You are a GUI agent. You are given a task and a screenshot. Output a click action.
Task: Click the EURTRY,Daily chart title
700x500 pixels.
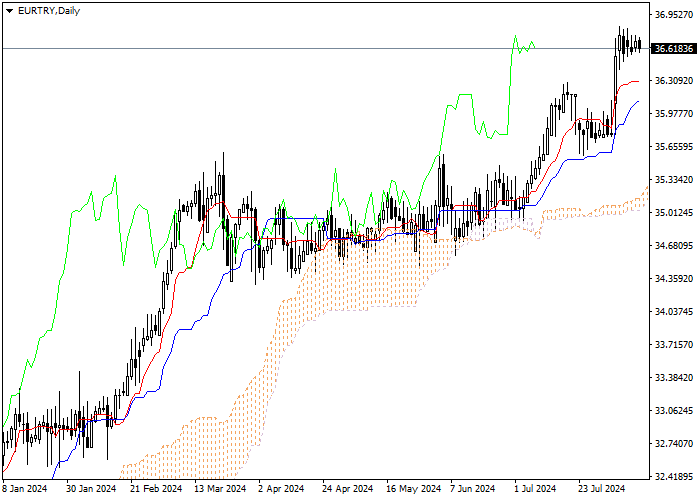pyautogui.click(x=49, y=11)
